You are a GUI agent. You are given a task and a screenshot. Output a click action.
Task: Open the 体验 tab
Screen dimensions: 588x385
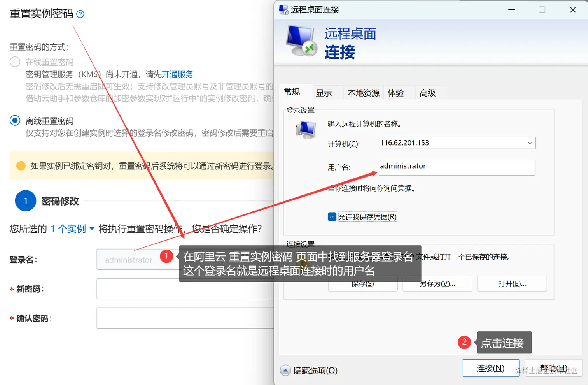[x=395, y=93]
